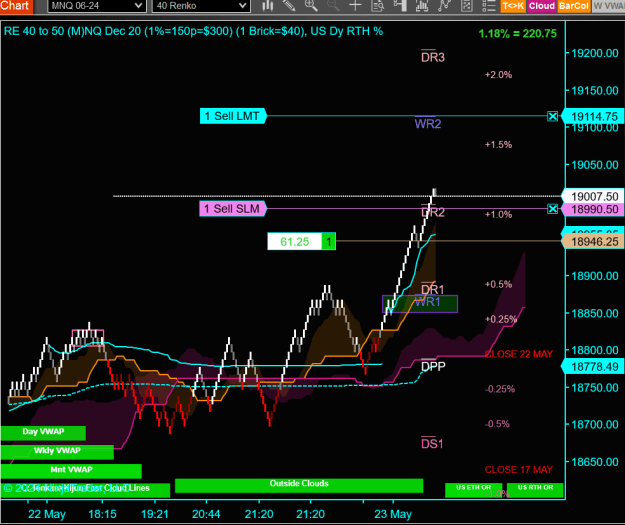Click the -0.5% level label
This screenshot has height=525, width=625.
click(x=497, y=424)
